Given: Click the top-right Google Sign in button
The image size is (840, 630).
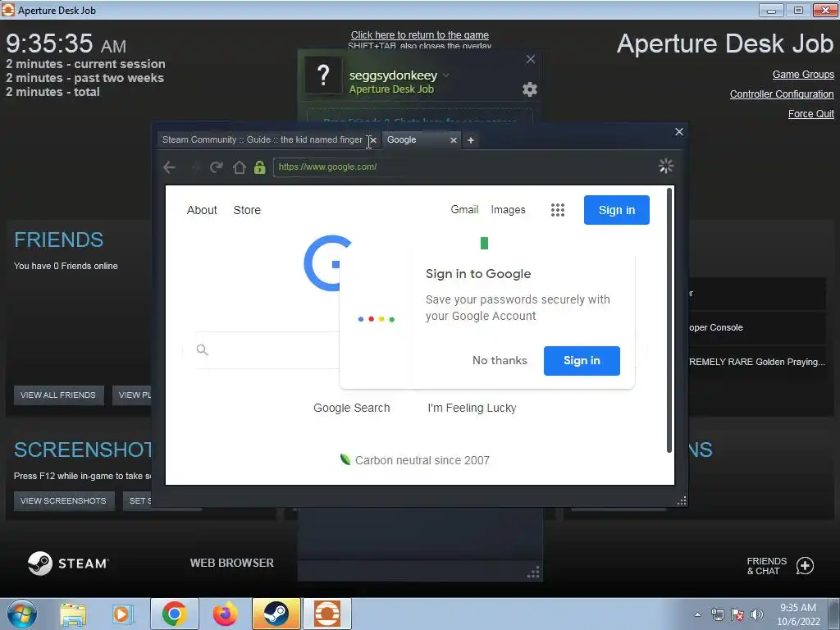Looking at the screenshot, I should [x=617, y=210].
